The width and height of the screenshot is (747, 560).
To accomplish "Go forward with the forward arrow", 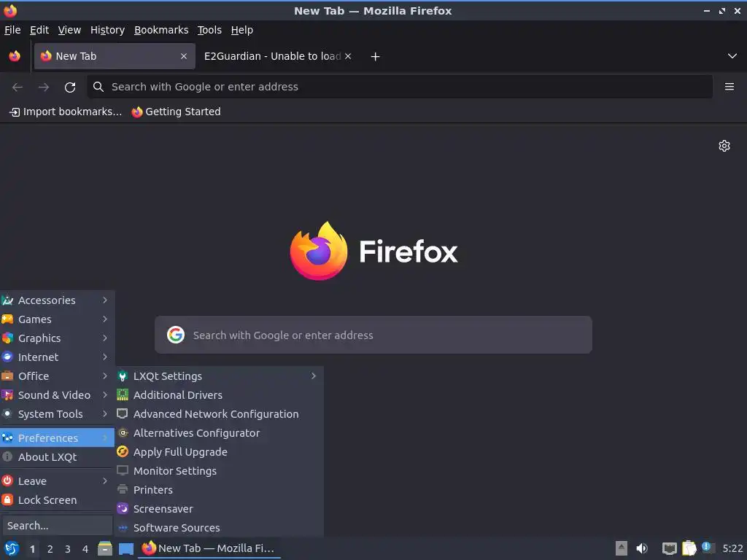I will click(x=44, y=87).
